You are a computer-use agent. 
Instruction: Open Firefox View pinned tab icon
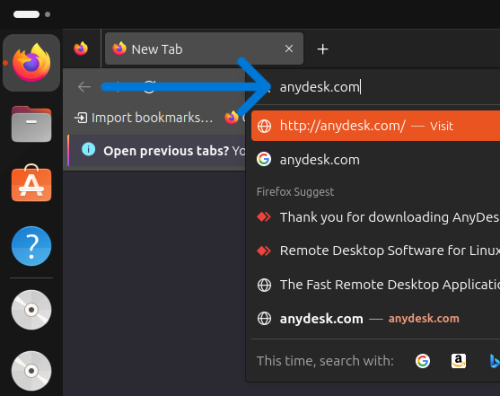tap(81, 49)
